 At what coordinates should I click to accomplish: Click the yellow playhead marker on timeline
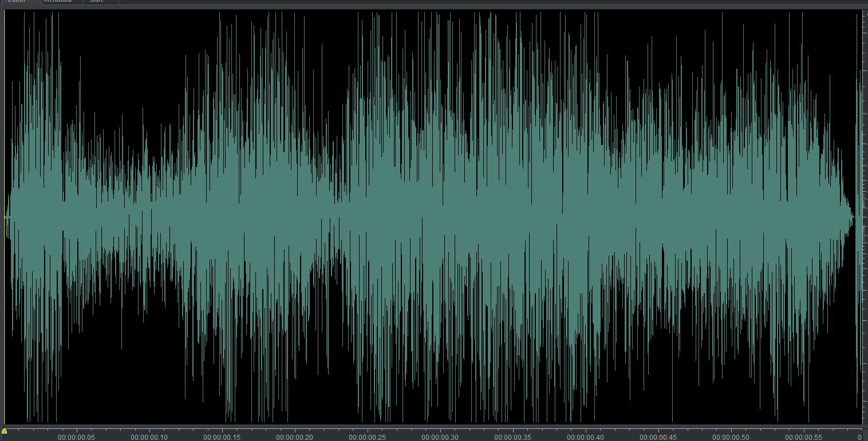pos(5,431)
